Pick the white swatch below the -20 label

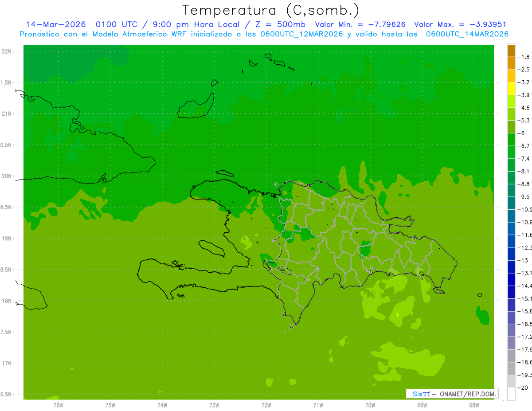(511, 394)
